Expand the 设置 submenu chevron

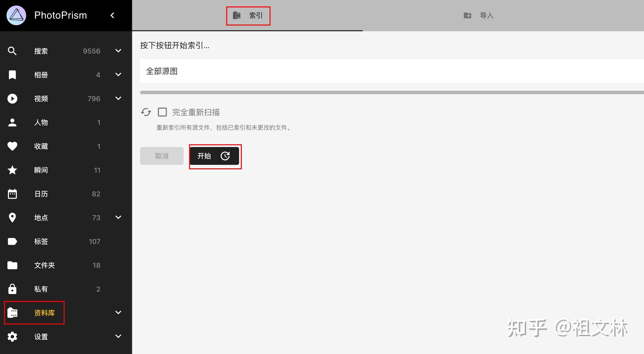[118, 336]
